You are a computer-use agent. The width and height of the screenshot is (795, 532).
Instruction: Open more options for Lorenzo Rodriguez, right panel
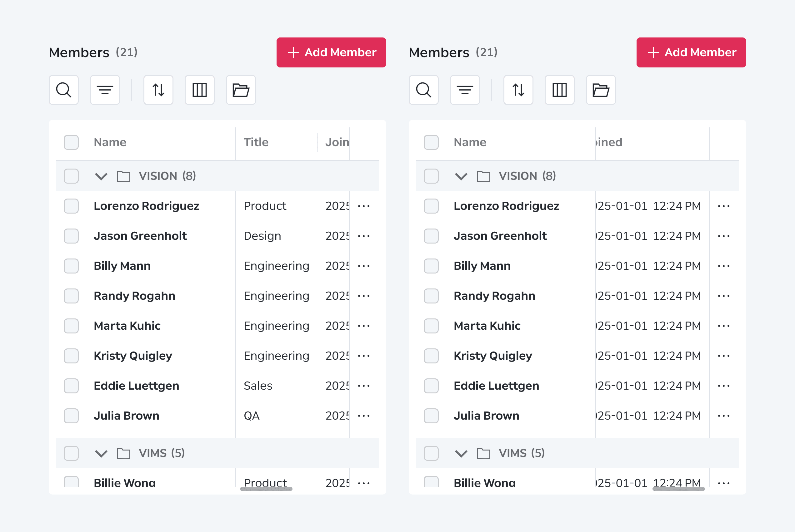(x=724, y=206)
